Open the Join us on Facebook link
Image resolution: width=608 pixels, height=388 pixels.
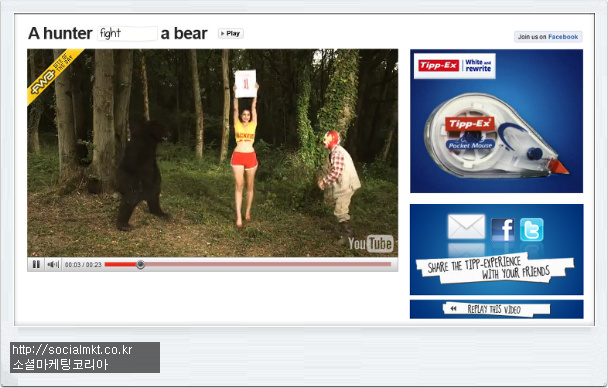(548, 37)
